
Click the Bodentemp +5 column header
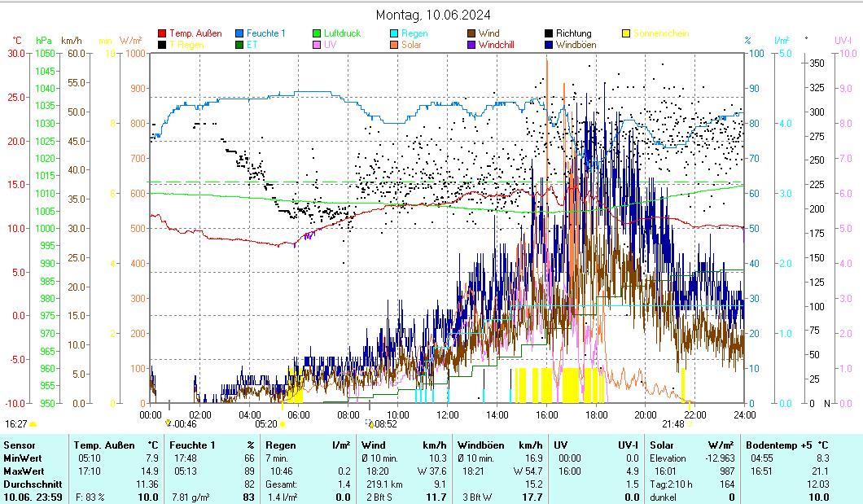780,445
